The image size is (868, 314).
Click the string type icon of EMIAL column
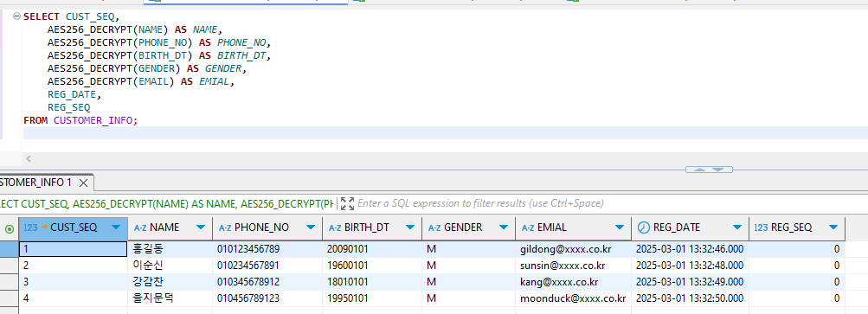tap(528, 227)
